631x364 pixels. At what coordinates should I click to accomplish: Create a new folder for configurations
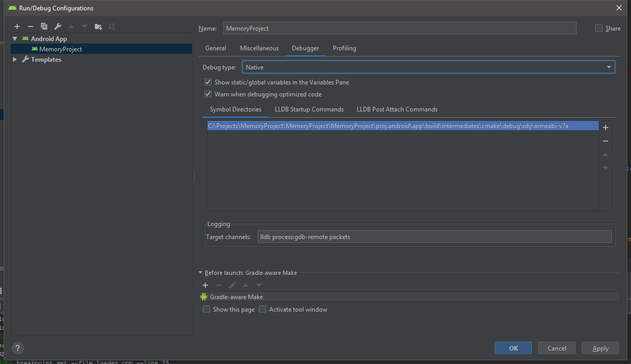[x=98, y=26]
